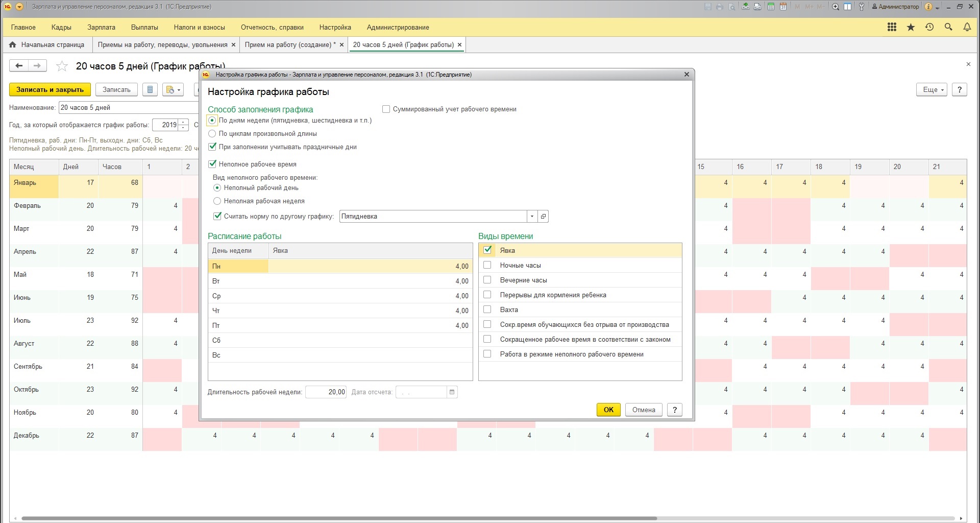
Task: Open the dropdown arrow next to the info icon
Action: (938, 8)
